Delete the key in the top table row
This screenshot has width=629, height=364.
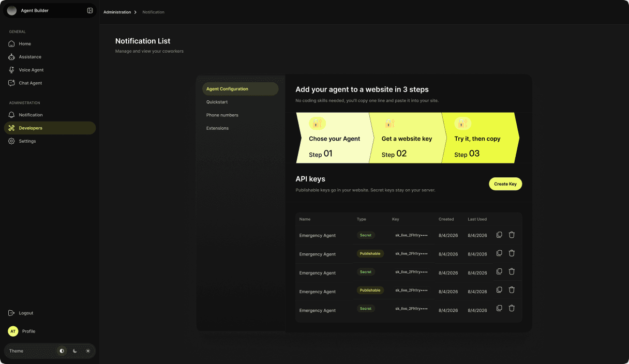tap(512, 235)
